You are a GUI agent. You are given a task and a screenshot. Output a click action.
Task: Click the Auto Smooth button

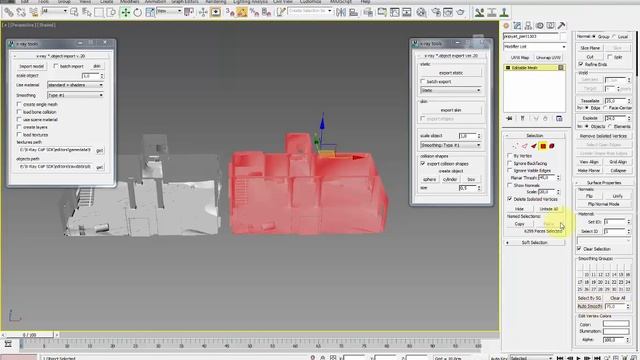(590, 306)
